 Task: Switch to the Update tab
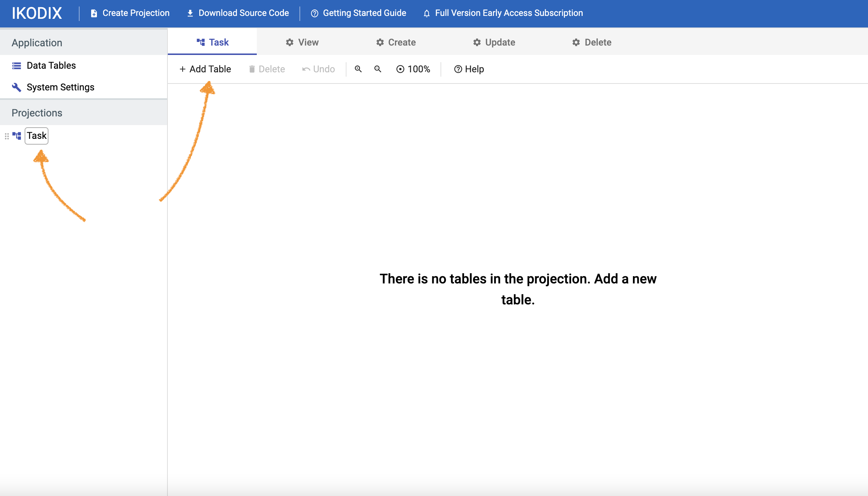click(494, 42)
